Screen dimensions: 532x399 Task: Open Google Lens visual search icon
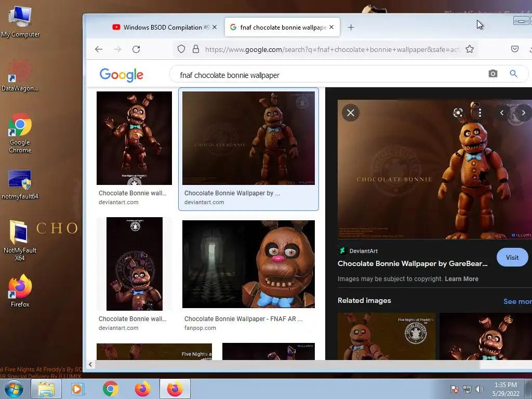pyautogui.click(x=458, y=113)
